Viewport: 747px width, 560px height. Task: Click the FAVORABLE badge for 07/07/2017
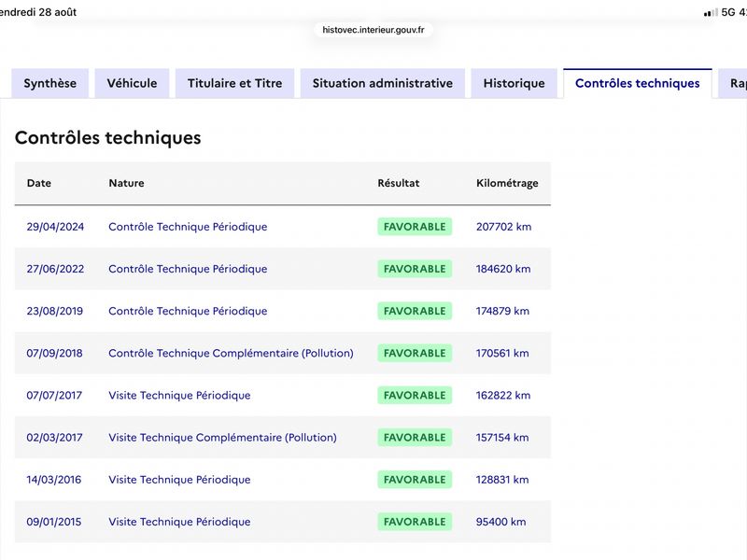pyautogui.click(x=415, y=395)
